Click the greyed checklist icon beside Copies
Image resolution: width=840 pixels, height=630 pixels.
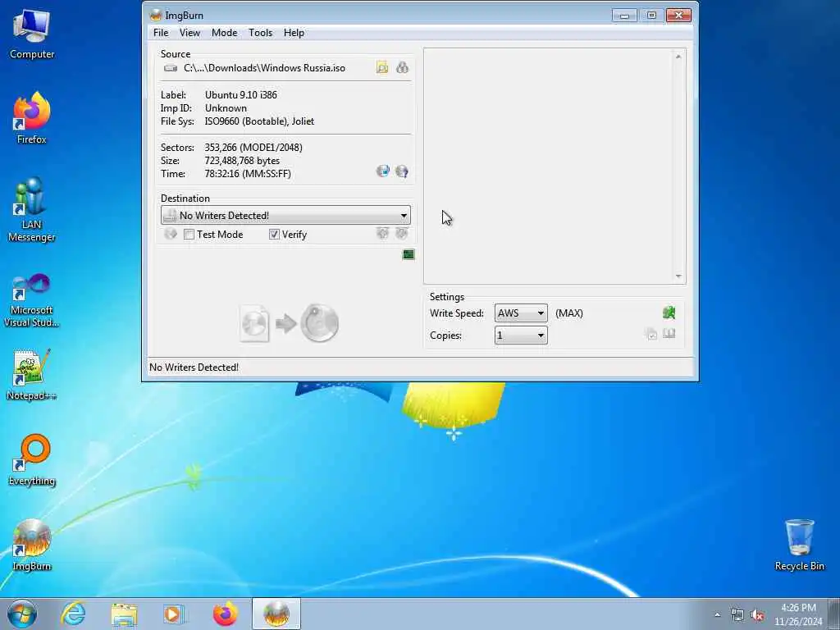651,335
